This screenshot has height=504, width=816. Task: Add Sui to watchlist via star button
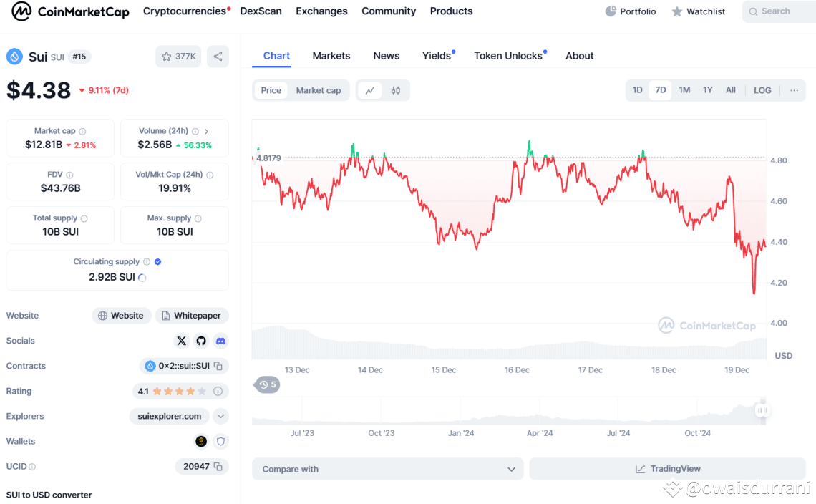[x=178, y=57]
